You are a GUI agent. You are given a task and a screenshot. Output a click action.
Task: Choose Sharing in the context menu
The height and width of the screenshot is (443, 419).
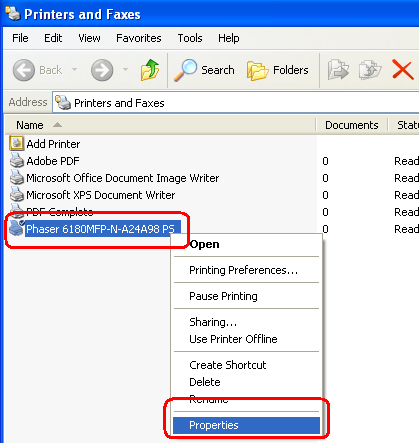click(x=246, y=322)
